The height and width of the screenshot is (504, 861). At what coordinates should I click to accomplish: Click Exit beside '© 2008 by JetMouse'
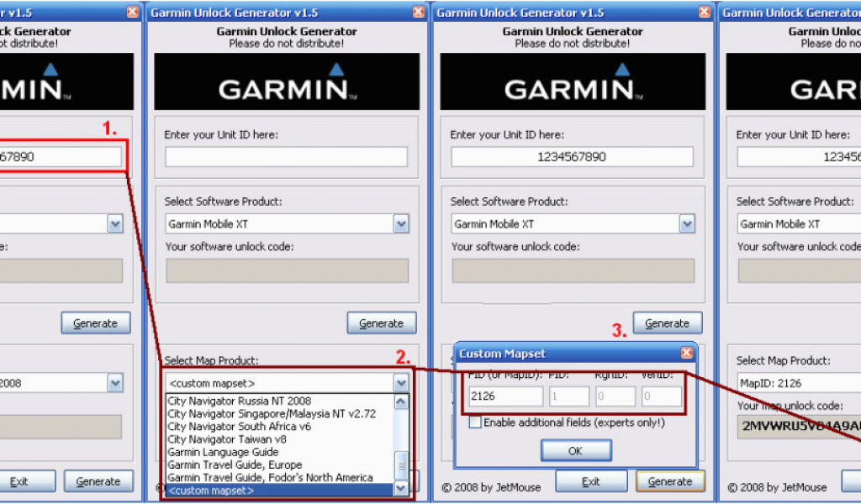click(591, 481)
